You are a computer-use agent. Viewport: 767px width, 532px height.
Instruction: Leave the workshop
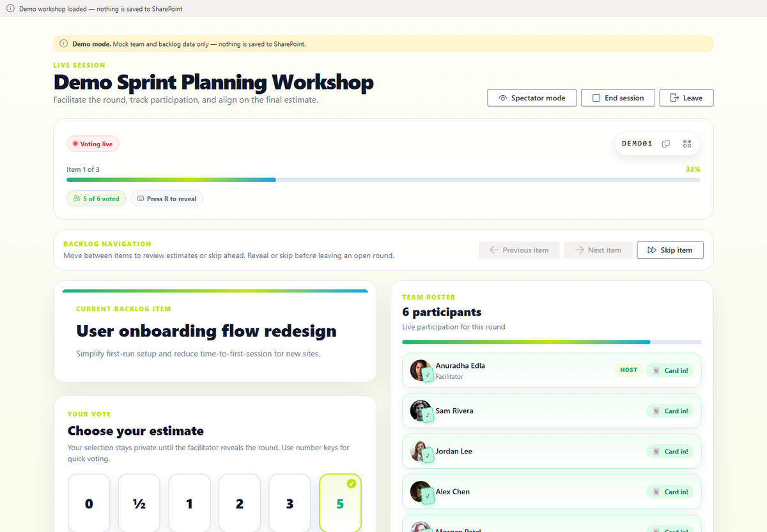(x=686, y=98)
